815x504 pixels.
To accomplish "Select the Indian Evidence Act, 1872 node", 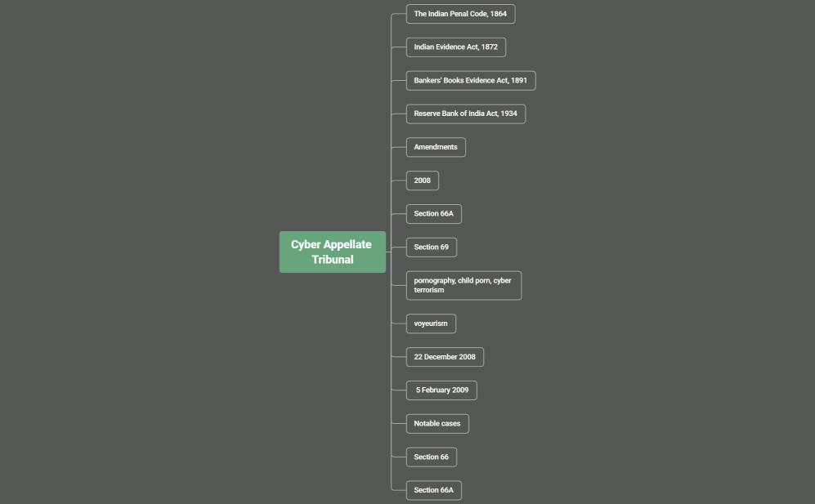I will pyautogui.click(x=455, y=47).
